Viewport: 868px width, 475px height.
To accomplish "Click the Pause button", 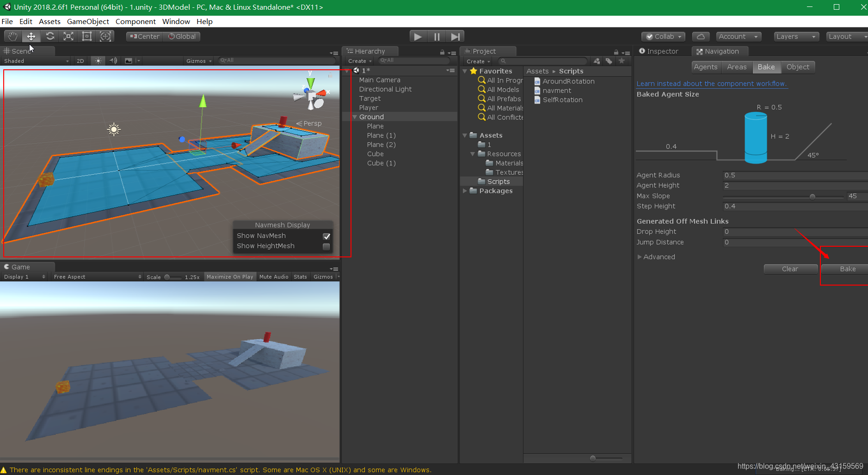I will click(437, 37).
